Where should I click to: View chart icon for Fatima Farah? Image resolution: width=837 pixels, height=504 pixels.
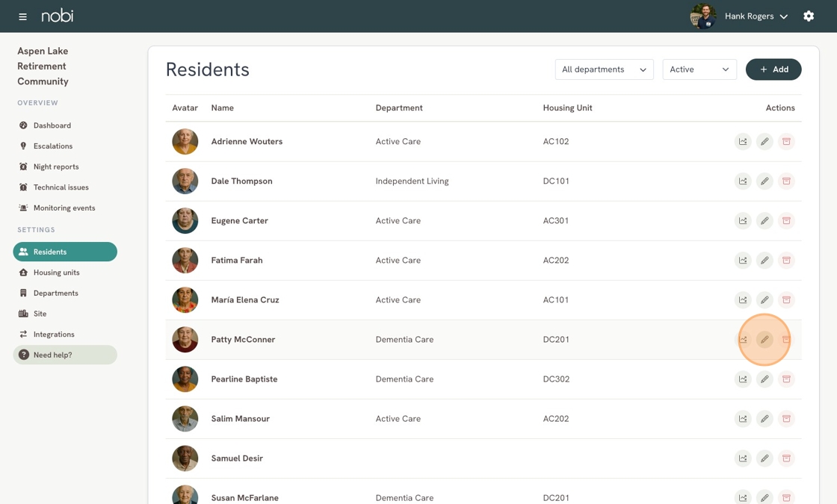point(743,261)
